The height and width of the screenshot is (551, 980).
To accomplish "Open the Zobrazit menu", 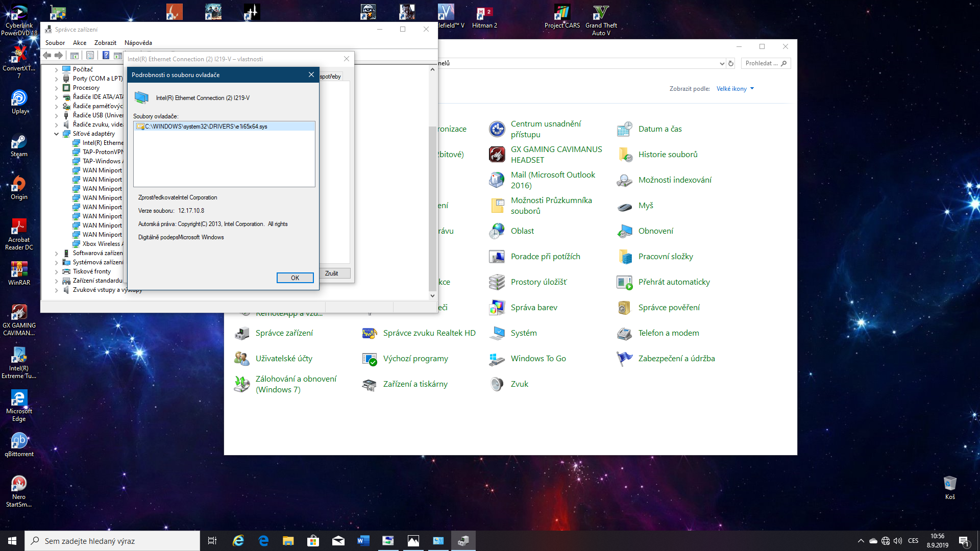I will tap(105, 43).
